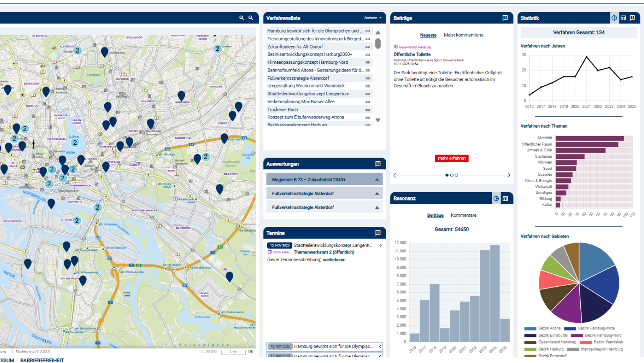Switch Resonanz panel to pie chart view
The width and height of the screenshot is (644, 363).
coord(496,199)
